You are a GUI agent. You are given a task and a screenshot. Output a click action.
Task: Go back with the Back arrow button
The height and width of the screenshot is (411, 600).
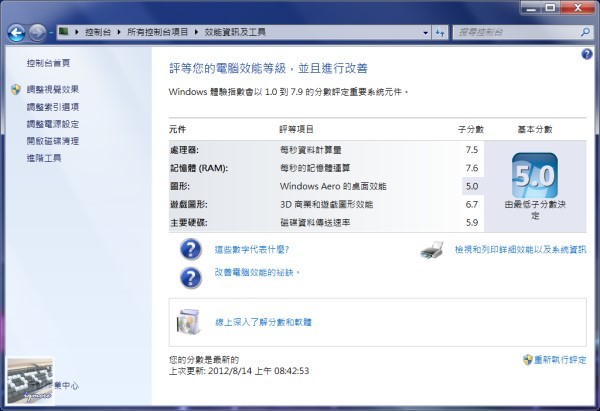click(16, 33)
